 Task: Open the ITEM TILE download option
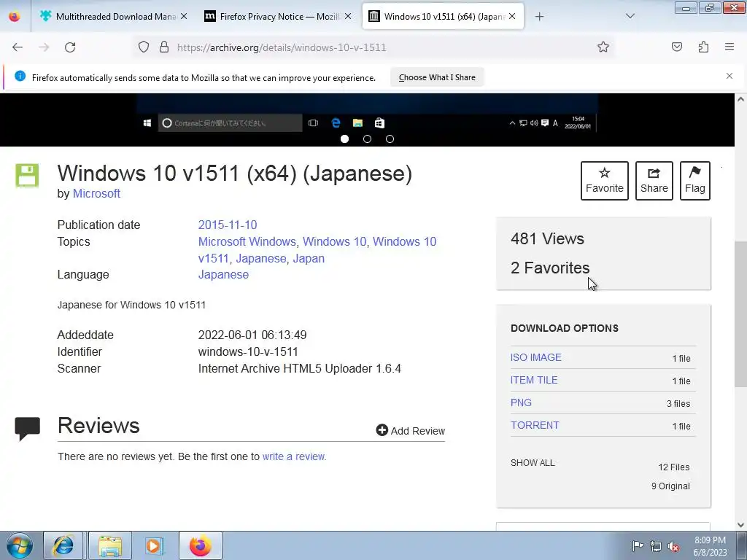coord(534,380)
